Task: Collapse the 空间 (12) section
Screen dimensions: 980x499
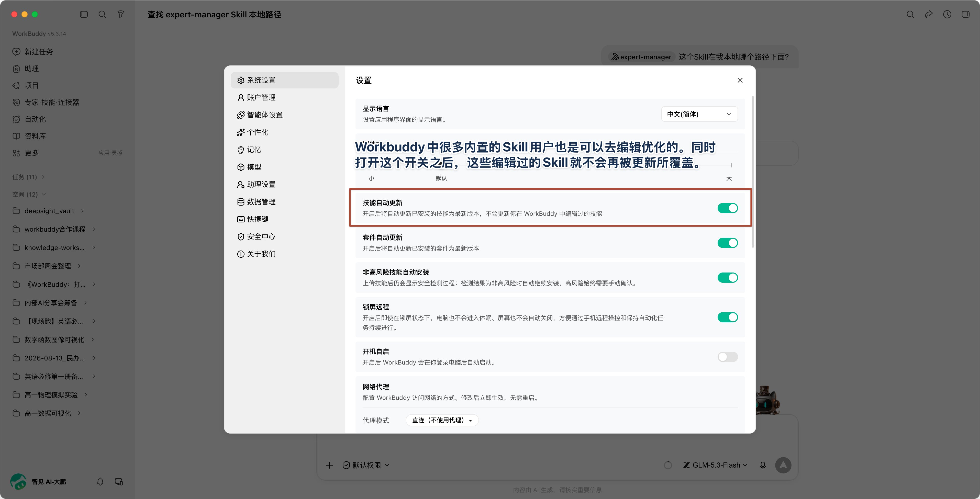Action: pos(29,194)
